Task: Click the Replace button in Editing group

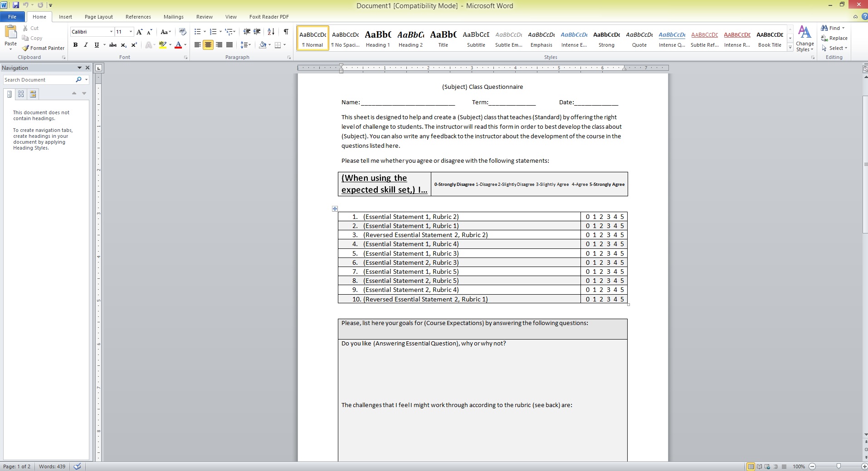Action: point(834,38)
